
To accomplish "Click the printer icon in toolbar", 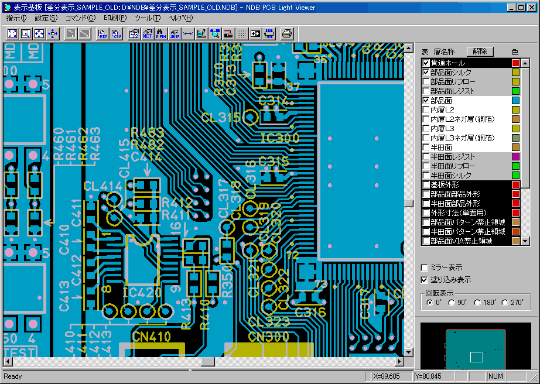I will [287, 34].
